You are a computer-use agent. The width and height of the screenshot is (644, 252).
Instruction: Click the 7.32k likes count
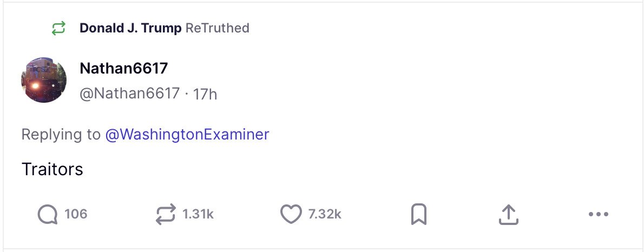325,214
